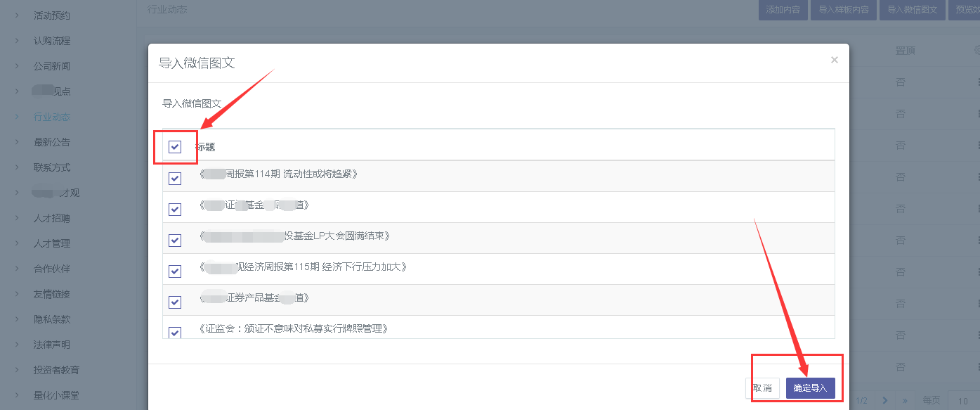
Task: Cancel the import with the 取消 button
Action: pos(762,387)
